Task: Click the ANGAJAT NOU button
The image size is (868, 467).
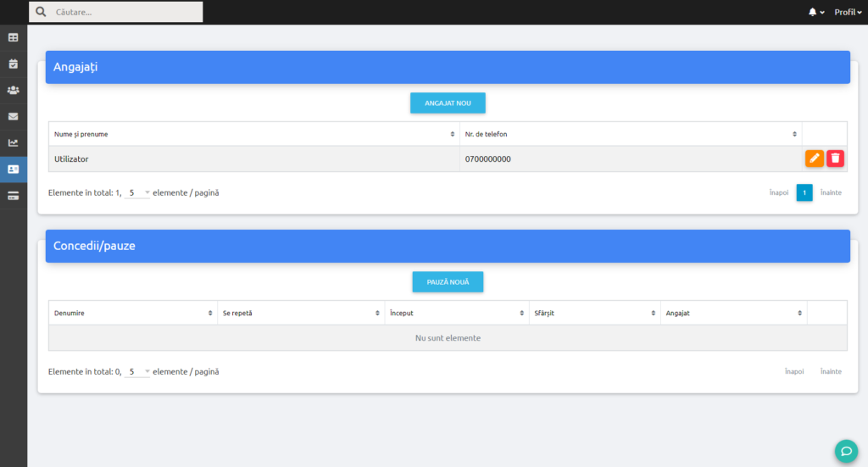Action: pyautogui.click(x=448, y=103)
